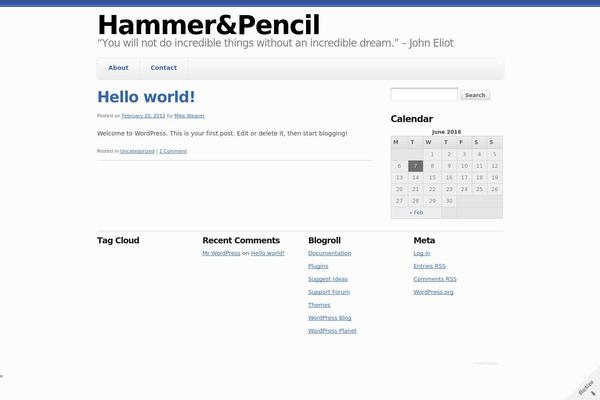The height and width of the screenshot is (400, 600).
Task: Click calendar day 26
Action: (494, 189)
